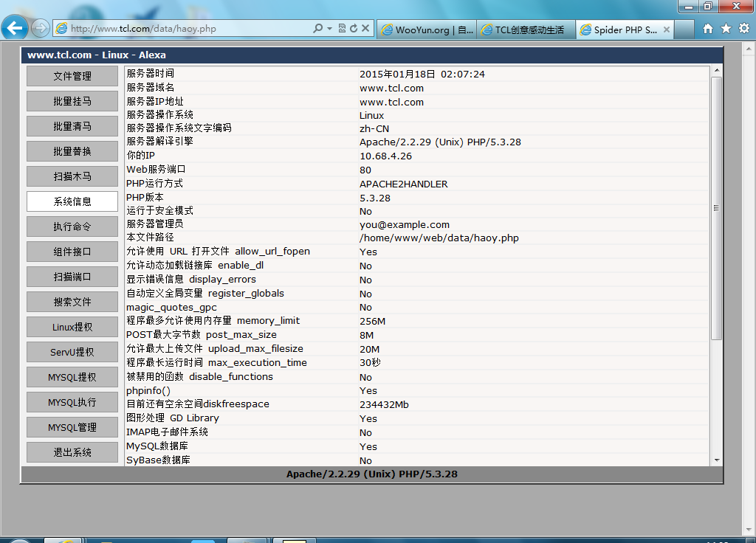This screenshot has height=543, width=756.
Task: Click the search magnifier icon in address bar
Action: pos(317,29)
